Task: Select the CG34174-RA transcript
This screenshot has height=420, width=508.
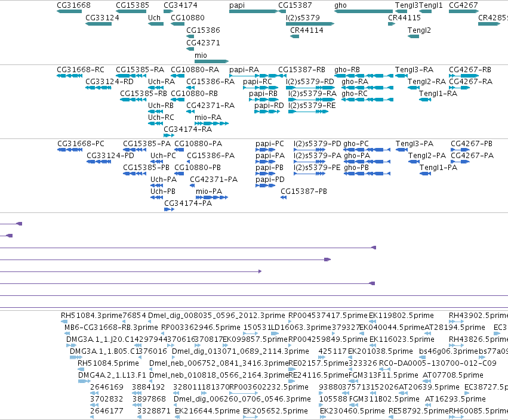Action: pos(169,135)
